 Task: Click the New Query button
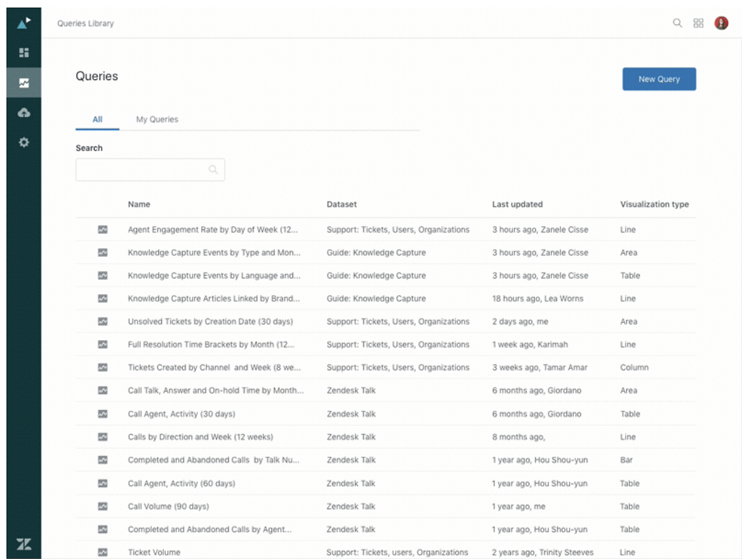pos(659,79)
